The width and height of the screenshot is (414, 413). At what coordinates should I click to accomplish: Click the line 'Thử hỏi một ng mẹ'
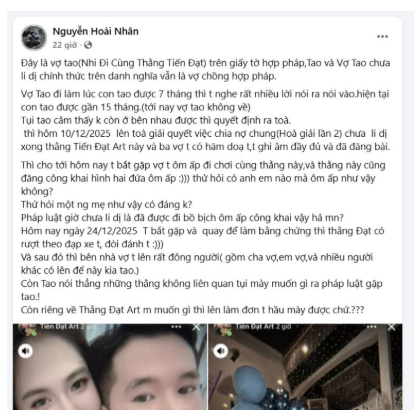[x=106, y=204]
